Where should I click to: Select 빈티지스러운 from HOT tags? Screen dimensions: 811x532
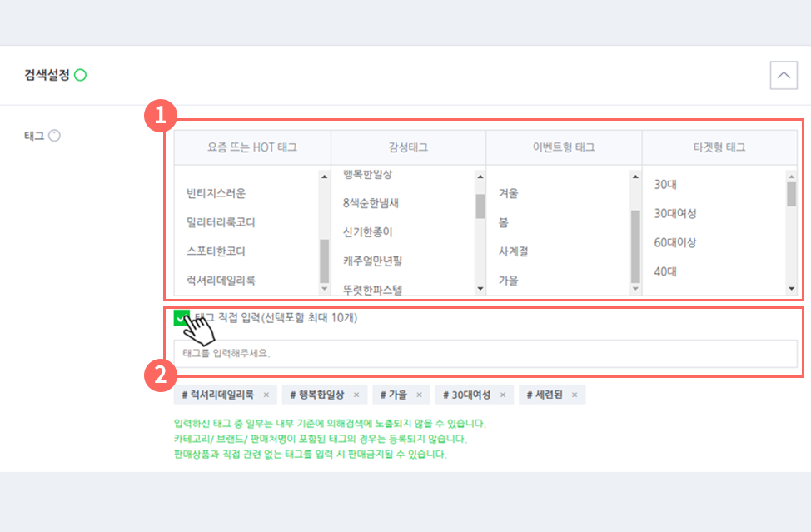216,193
